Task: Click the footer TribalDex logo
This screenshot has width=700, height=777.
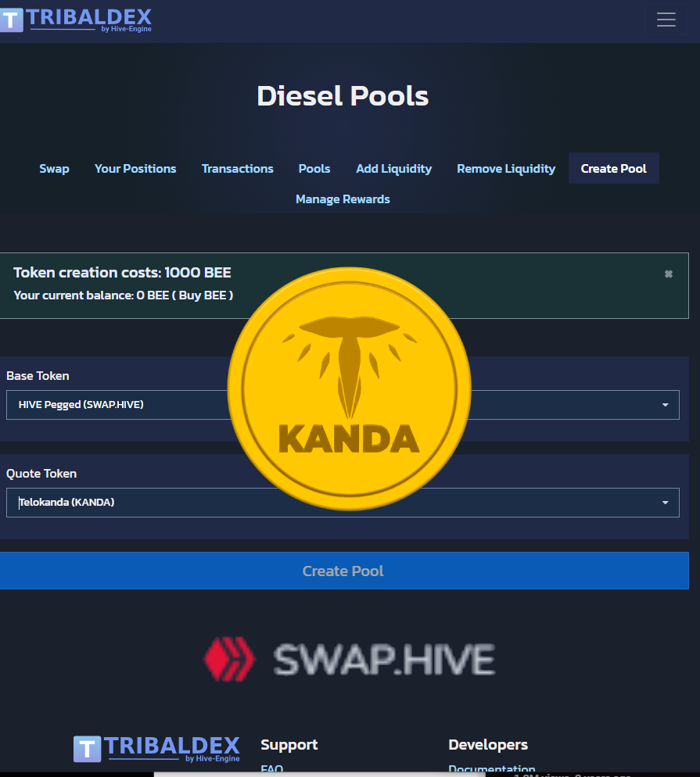Action: [x=156, y=749]
